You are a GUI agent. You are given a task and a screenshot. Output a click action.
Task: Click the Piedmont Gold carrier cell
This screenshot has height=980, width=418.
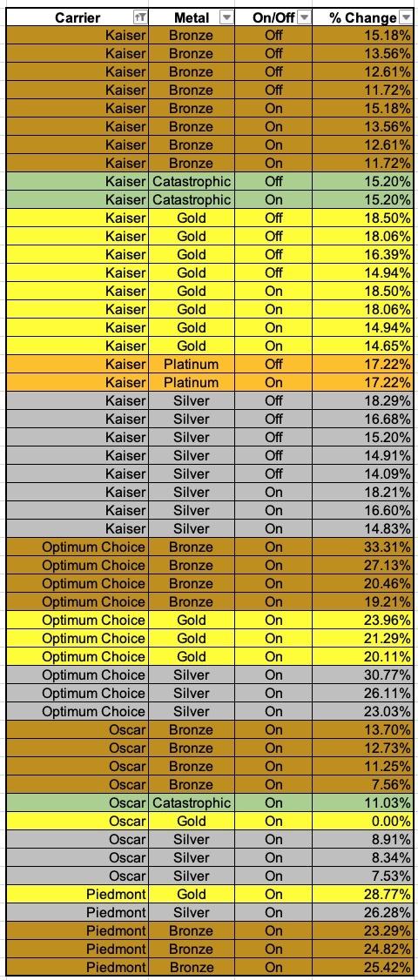pos(78,894)
